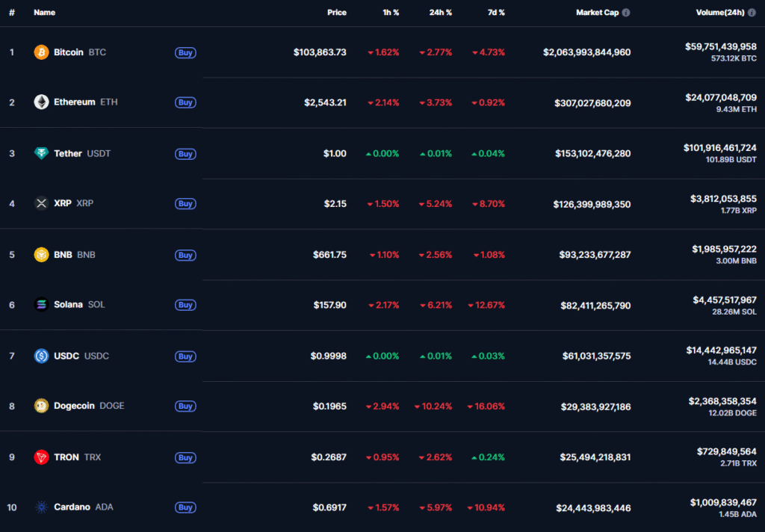This screenshot has height=532, width=765.
Task: Click the Dogecoin logo icon
Action: coord(41,406)
